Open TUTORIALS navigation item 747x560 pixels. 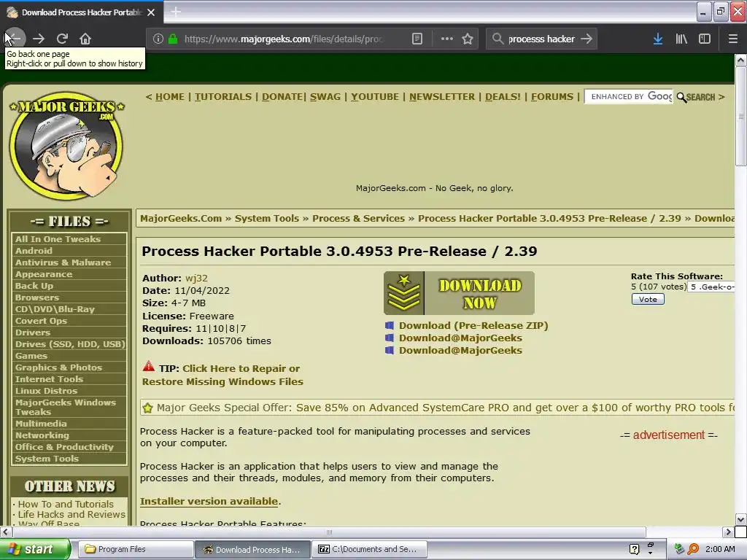coord(223,97)
